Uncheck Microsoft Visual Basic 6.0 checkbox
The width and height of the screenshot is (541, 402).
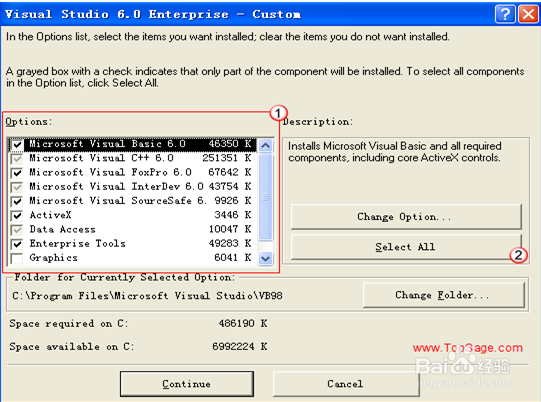tap(17, 145)
